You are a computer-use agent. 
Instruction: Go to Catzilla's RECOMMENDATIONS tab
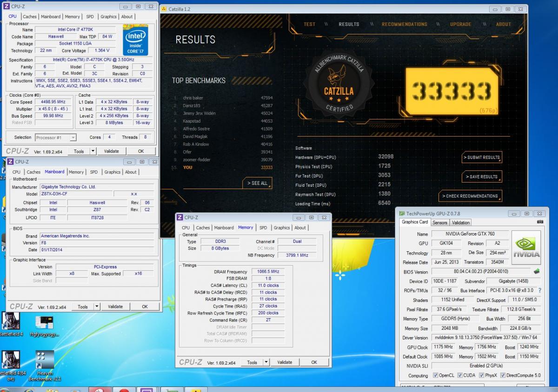[x=404, y=24]
